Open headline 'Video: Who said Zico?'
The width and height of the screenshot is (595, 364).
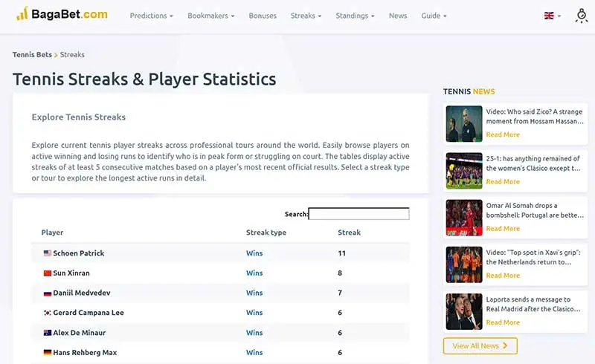(535, 117)
